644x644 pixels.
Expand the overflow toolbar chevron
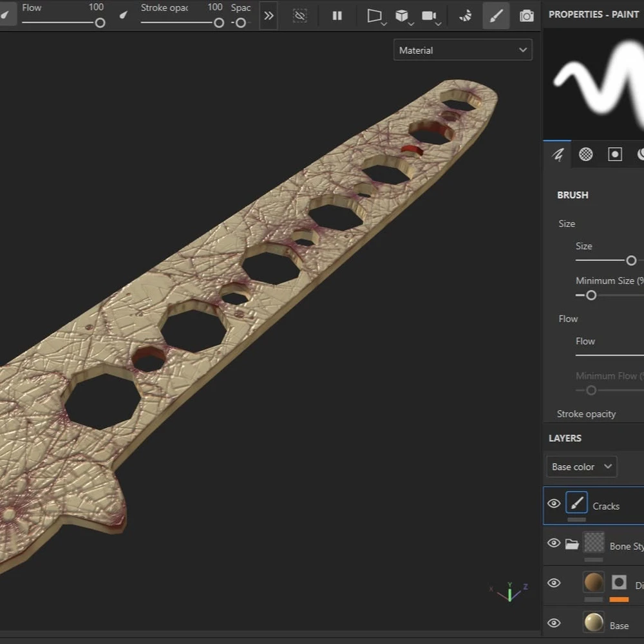click(x=269, y=16)
